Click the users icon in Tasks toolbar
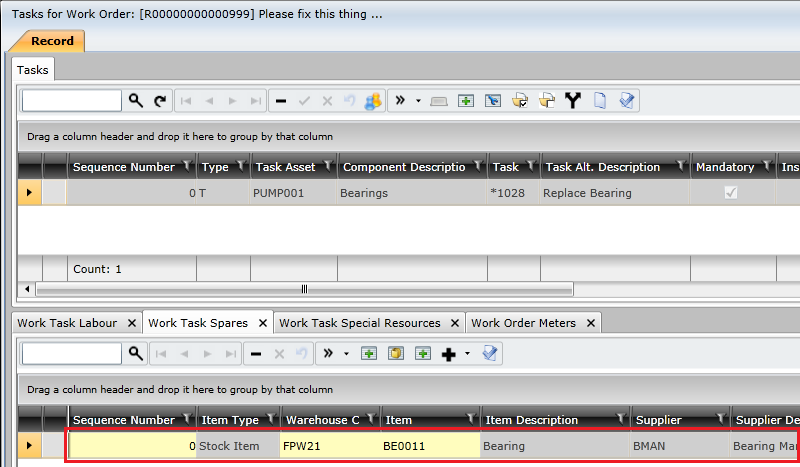The height and width of the screenshot is (467, 800). click(x=373, y=101)
